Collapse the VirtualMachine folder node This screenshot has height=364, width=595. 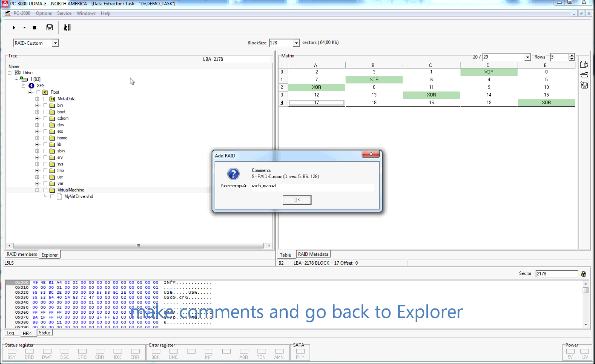point(37,190)
